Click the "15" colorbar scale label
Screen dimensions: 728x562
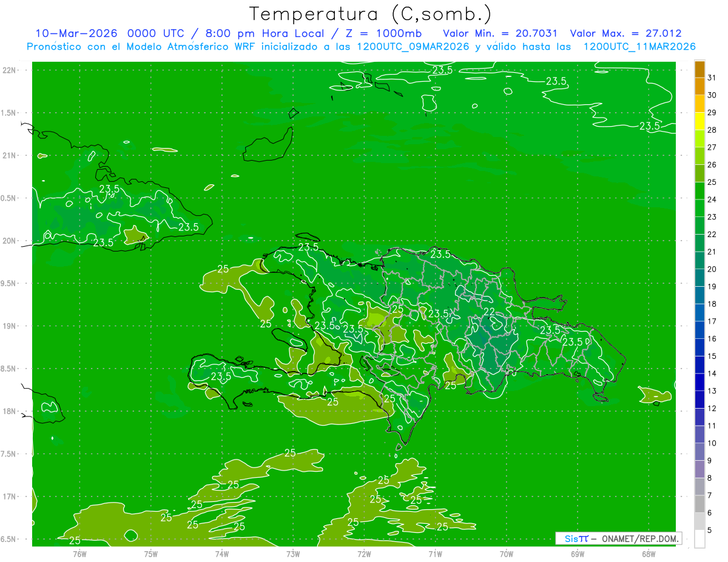pos(712,356)
